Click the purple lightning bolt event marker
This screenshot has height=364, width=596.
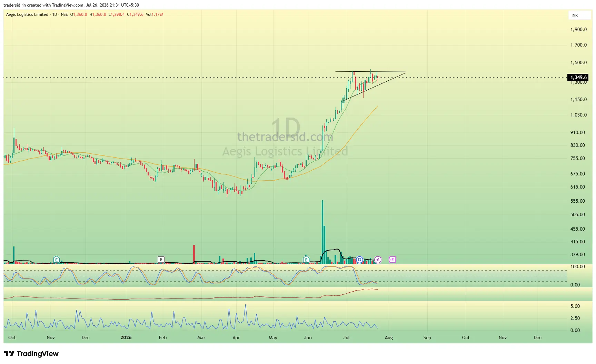(378, 260)
